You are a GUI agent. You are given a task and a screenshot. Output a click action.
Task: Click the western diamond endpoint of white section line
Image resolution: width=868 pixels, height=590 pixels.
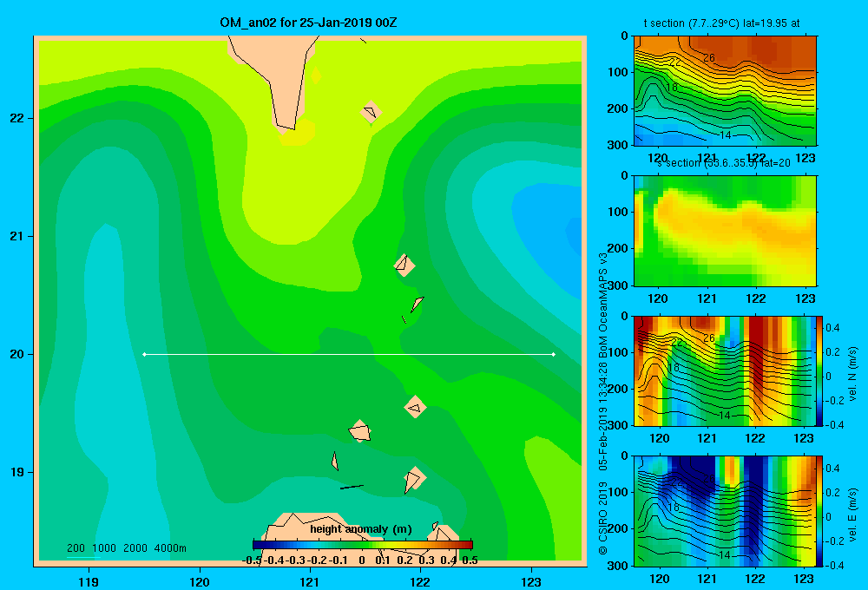[144, 354]
